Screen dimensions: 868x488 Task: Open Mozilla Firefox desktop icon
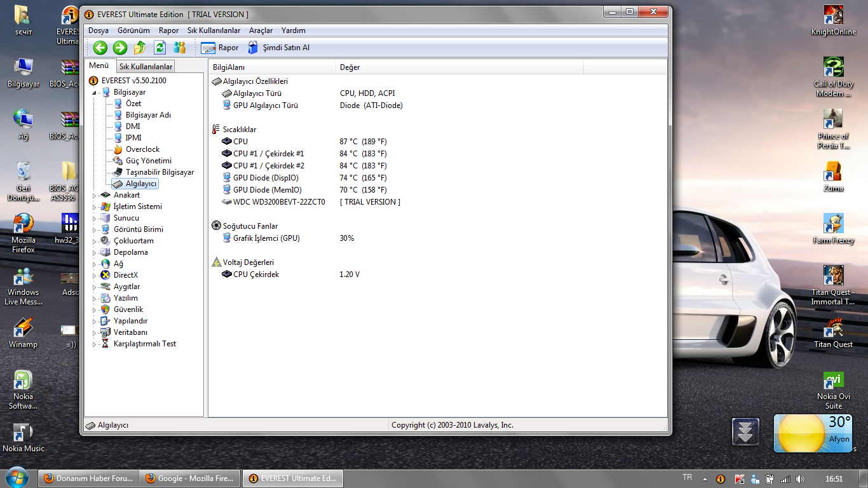[23, 233]
